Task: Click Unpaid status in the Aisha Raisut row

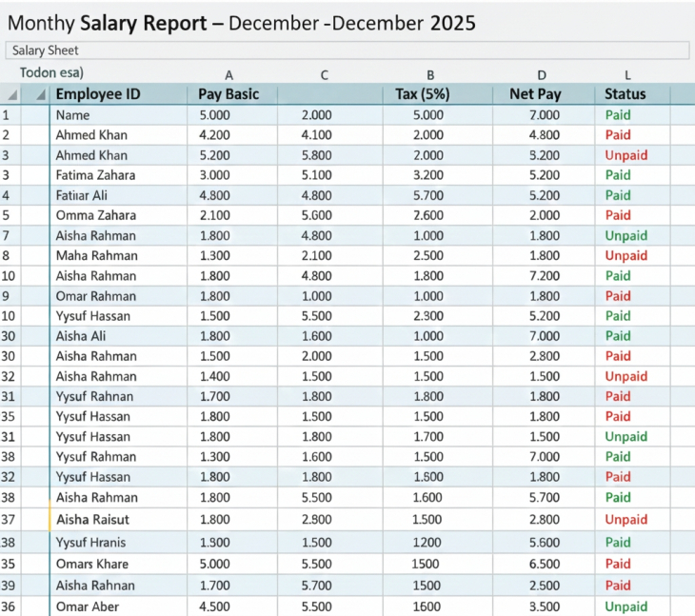Action: pyautogui.click(x=625, y=520)
